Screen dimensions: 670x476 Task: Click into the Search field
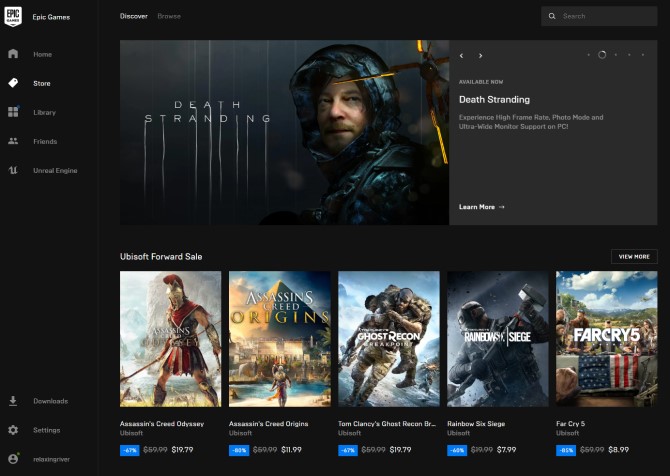pos(599,16)
